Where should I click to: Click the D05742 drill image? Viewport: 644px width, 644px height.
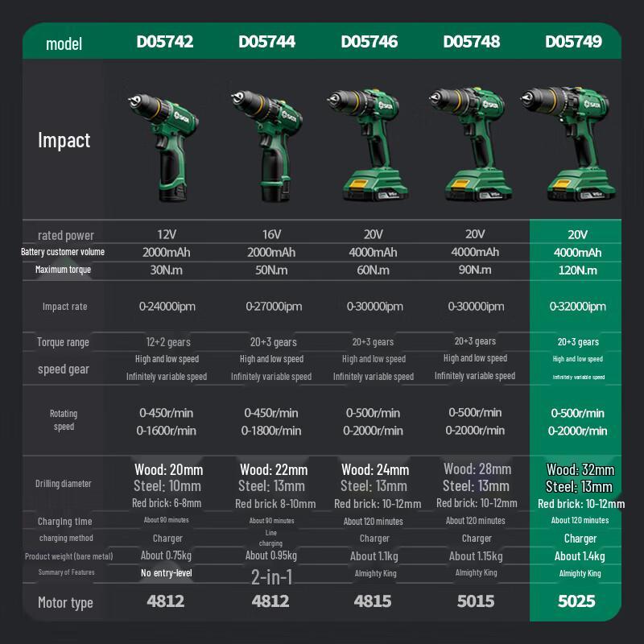163,148
